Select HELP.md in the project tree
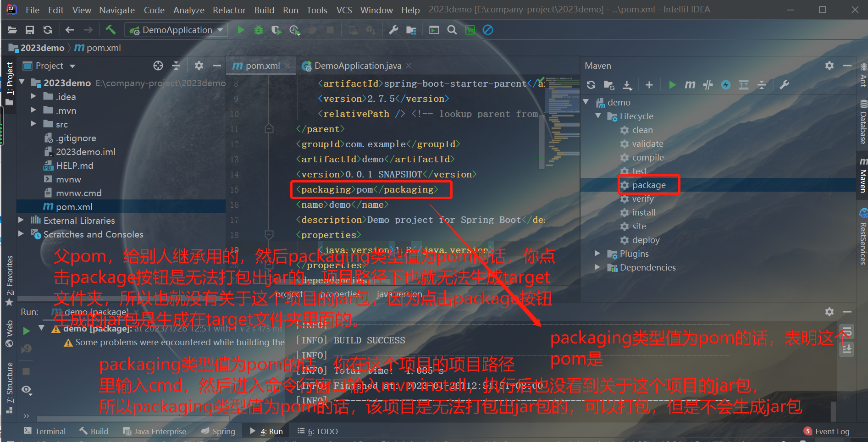Image resolution: width=868 pixels, height=442 pixels. coord(74,166)
